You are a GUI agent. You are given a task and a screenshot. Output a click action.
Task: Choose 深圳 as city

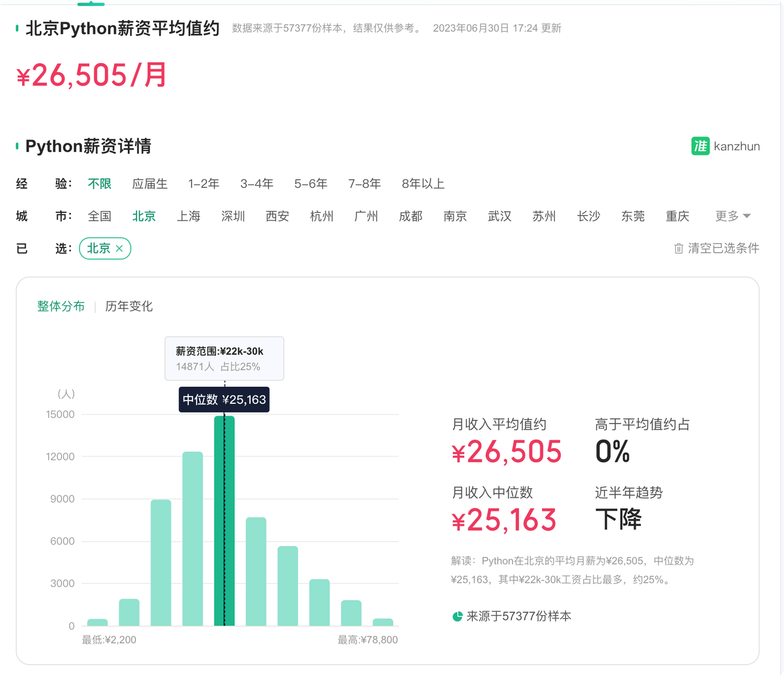(x=233, y=216)
